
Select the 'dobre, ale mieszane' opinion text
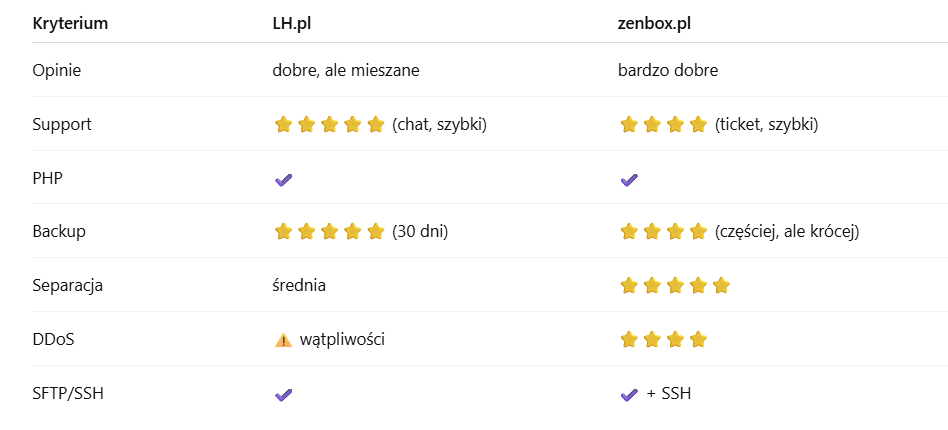[348, 71]
